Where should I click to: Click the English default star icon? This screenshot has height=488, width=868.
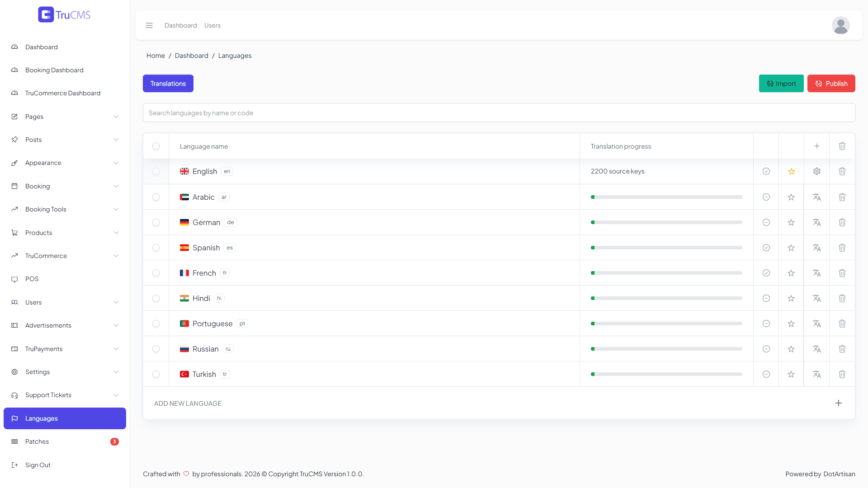(791, 171)
